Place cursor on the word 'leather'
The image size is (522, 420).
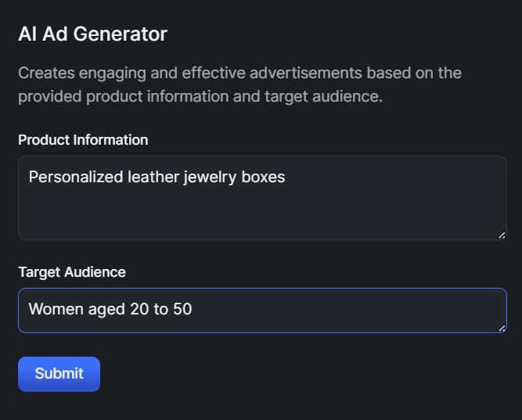tap(153, 177)
